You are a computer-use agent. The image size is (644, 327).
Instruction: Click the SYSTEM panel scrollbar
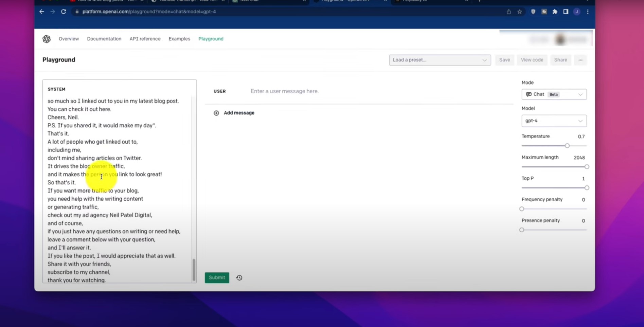coord(194,270)
